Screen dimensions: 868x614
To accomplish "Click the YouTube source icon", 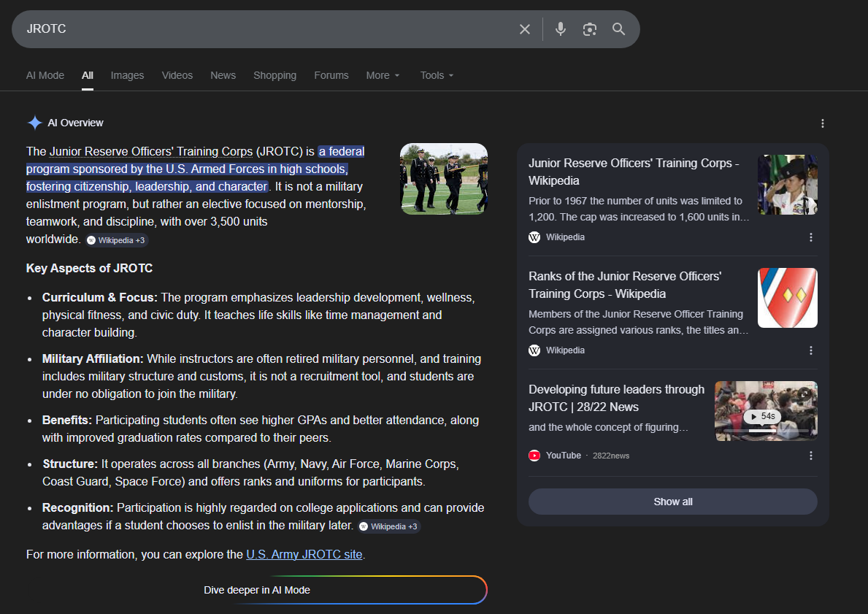I will click(534, 455).
